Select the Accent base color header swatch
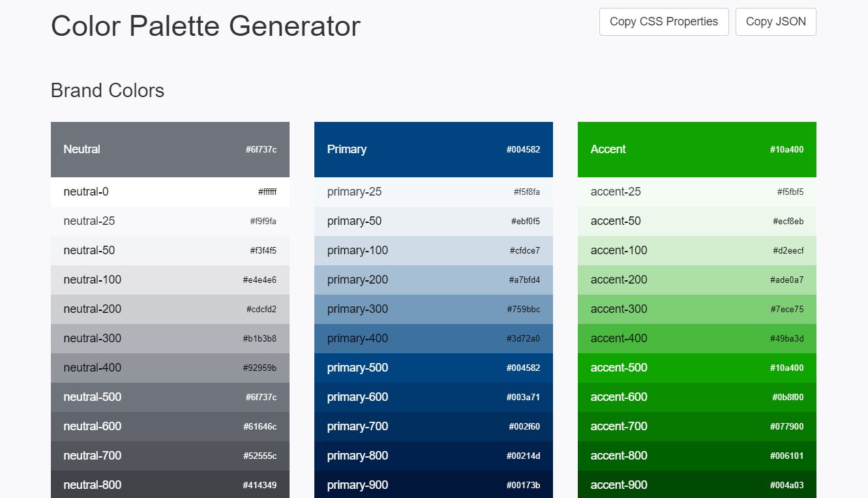The height and width of the screenshot is (498, 868). pyautogui.click(x=696, y=149)
